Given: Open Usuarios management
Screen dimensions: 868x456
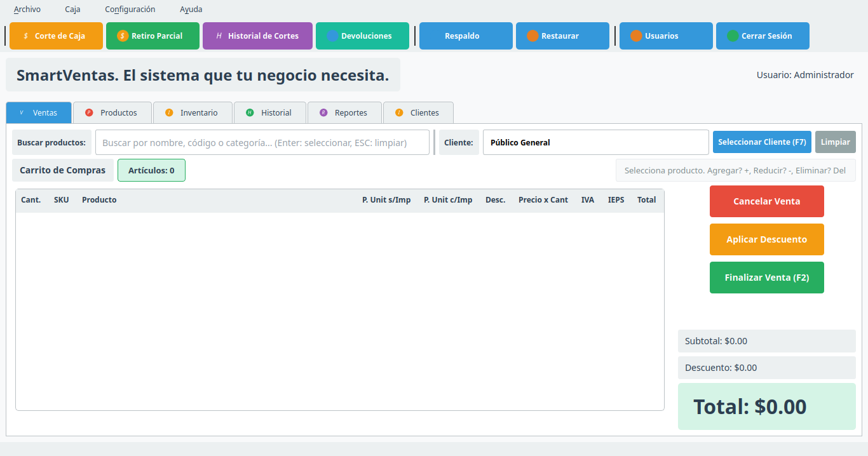Looking at the screenshot, I should (666, 36).
